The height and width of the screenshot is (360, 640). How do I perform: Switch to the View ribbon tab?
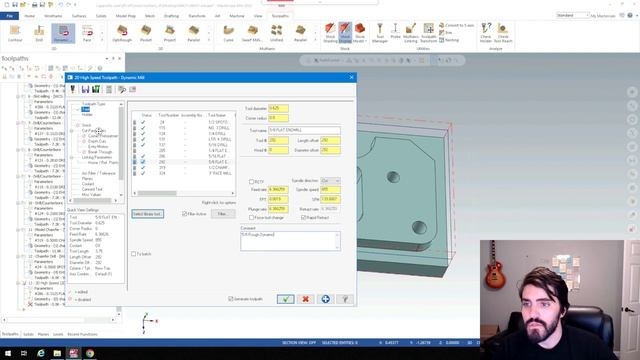pyautogui.click(x=258, y=16)
